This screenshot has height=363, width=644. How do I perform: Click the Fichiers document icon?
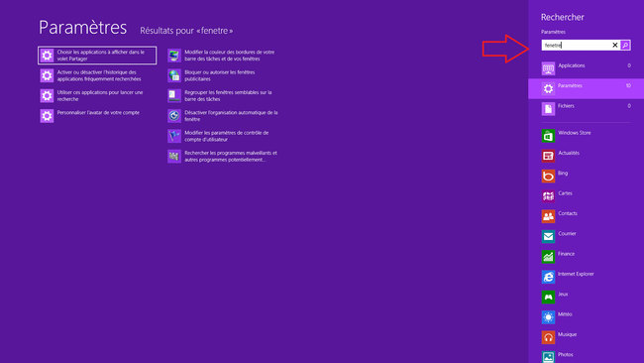[548, 109]
